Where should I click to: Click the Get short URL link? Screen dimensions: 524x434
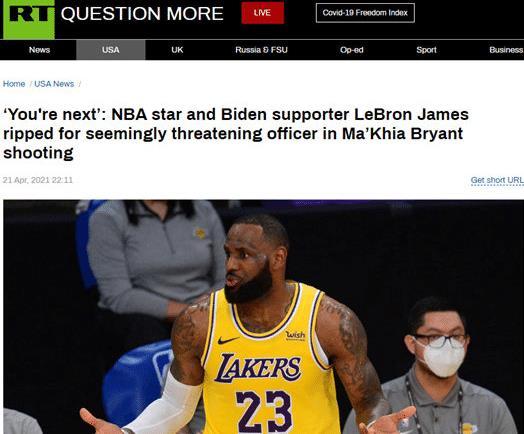coord(497,180)
